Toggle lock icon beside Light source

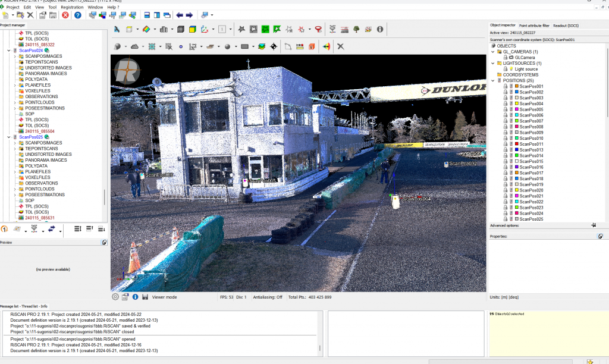505,69
